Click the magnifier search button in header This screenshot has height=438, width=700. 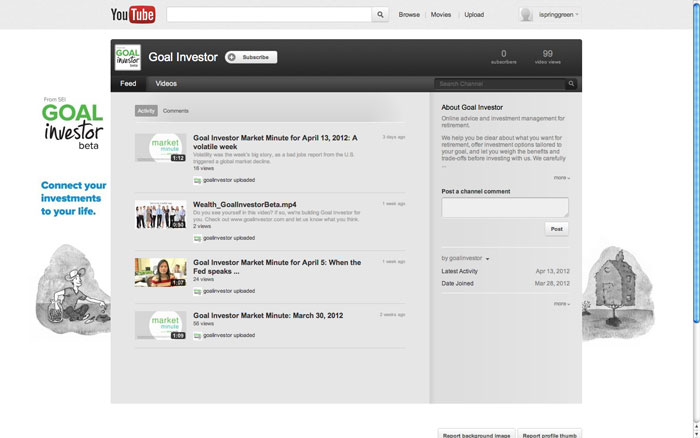380,15
